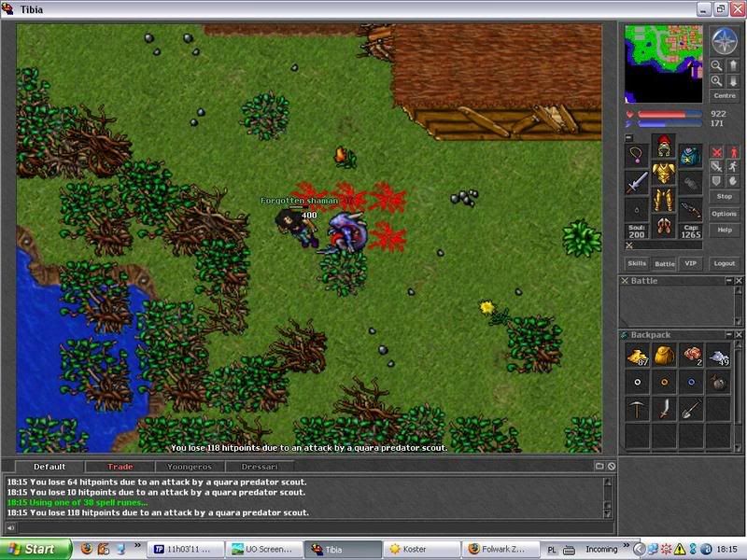Enable defensive fighting mode
Screen dimensions: 747x560
[x=716, y=181]
